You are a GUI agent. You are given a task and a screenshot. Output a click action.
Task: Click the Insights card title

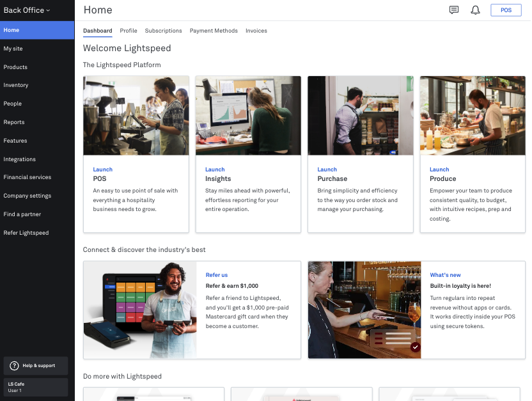click(x=218, y=178)
